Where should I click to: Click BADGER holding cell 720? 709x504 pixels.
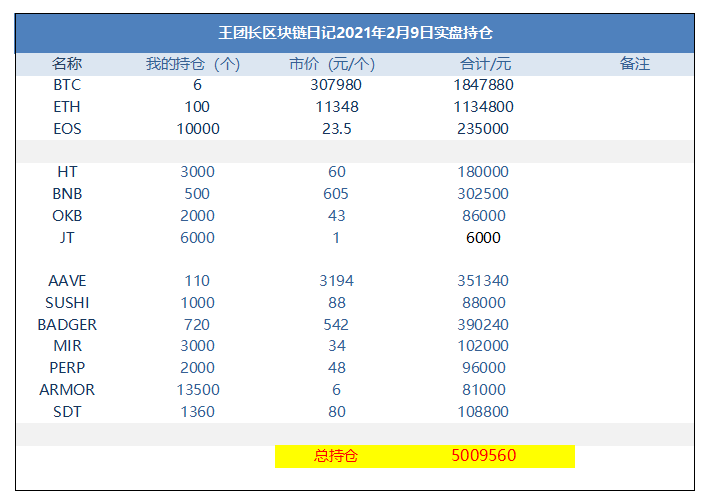(x=197, y=325)
